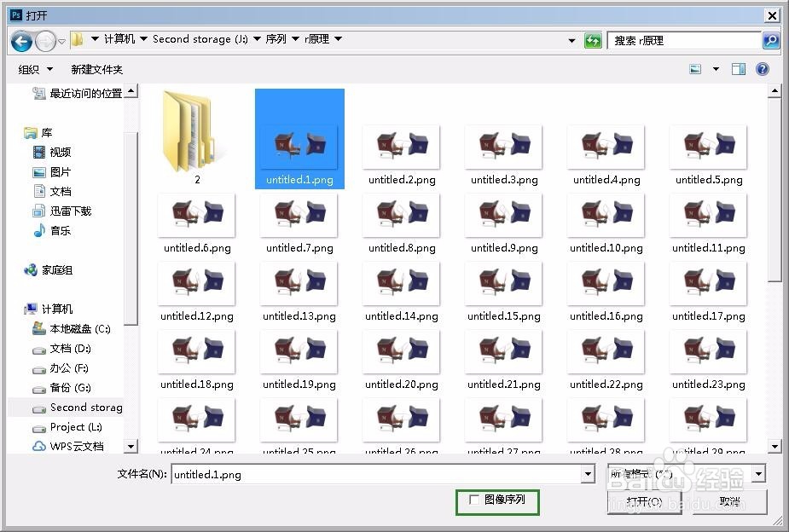
Task: Click 序列 in the address breadcrumb
Action: [276, 38]
